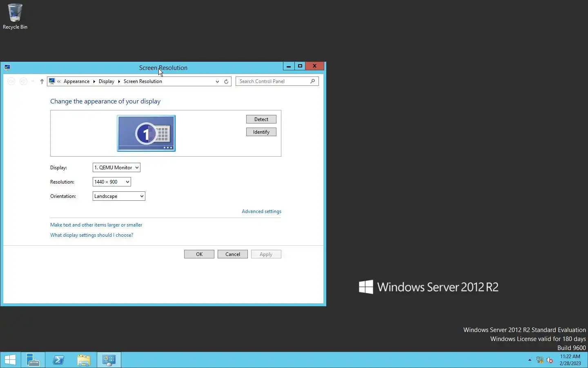Click the Windows Start button

coord(10,360)
